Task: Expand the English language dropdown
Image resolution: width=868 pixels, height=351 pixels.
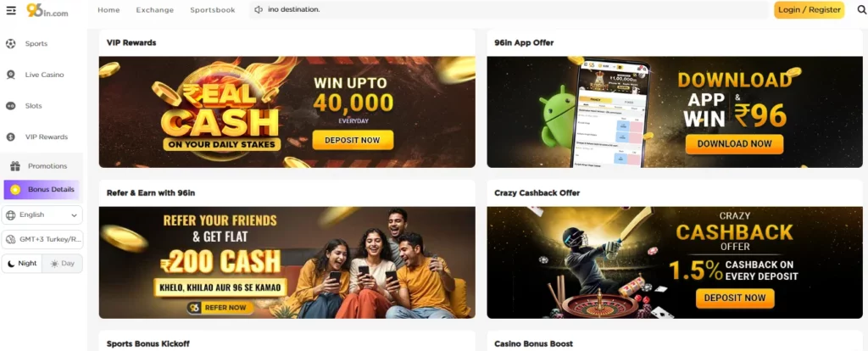Action: click(42, 214)
